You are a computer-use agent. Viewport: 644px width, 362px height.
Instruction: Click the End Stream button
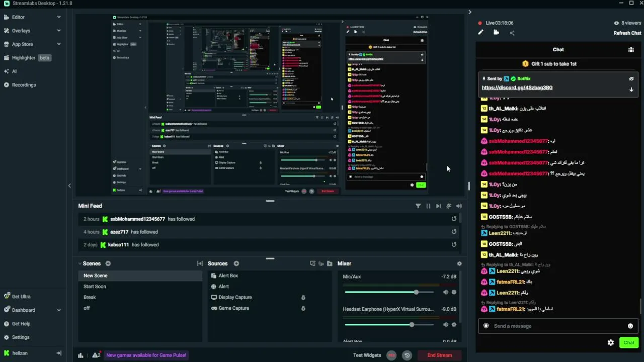click(x=439, y=355)
